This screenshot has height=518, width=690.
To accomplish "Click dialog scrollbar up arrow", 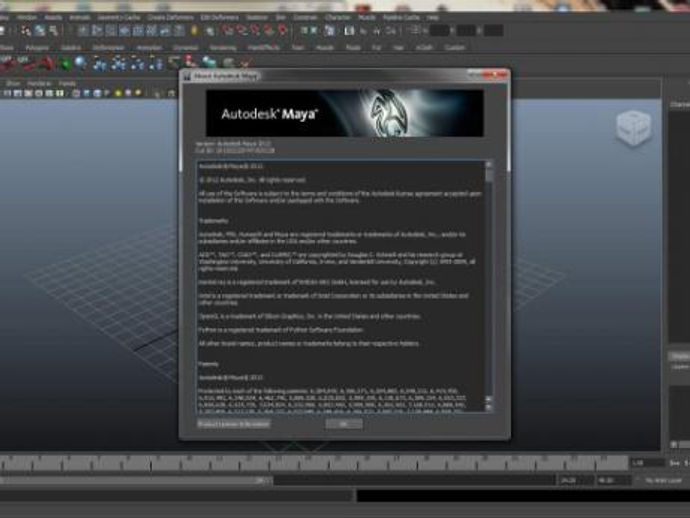I will (488, 165).
